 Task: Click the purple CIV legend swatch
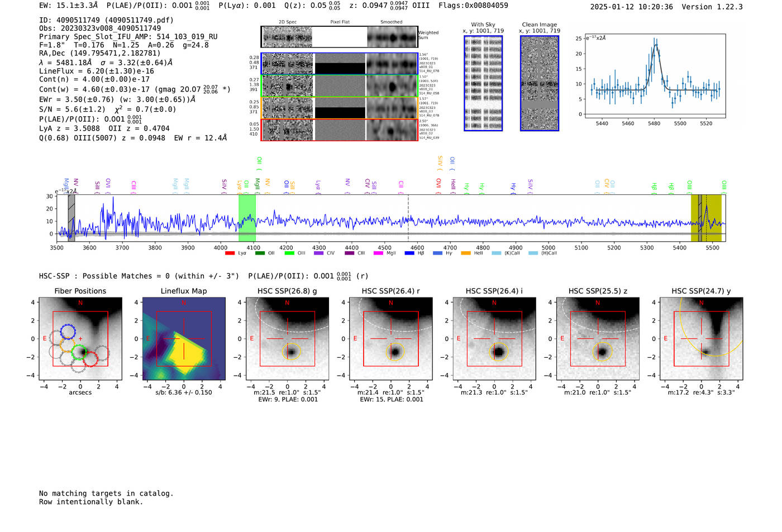click(319, 253)
